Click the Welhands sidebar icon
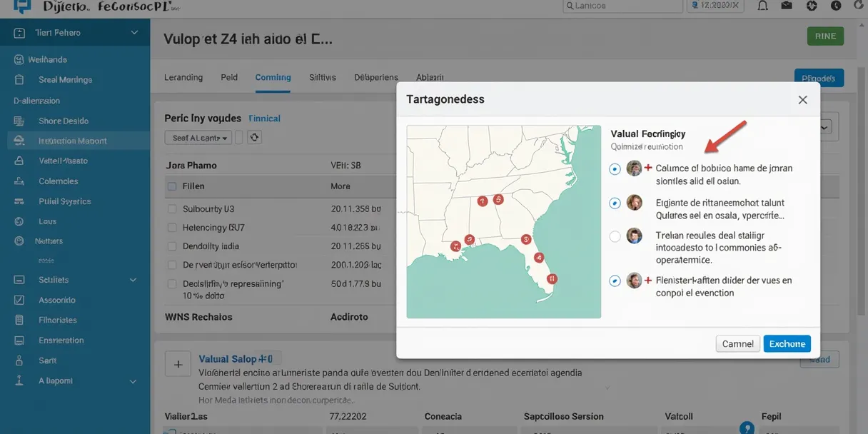This screenshot has width=868, height=434. (19, 60)
